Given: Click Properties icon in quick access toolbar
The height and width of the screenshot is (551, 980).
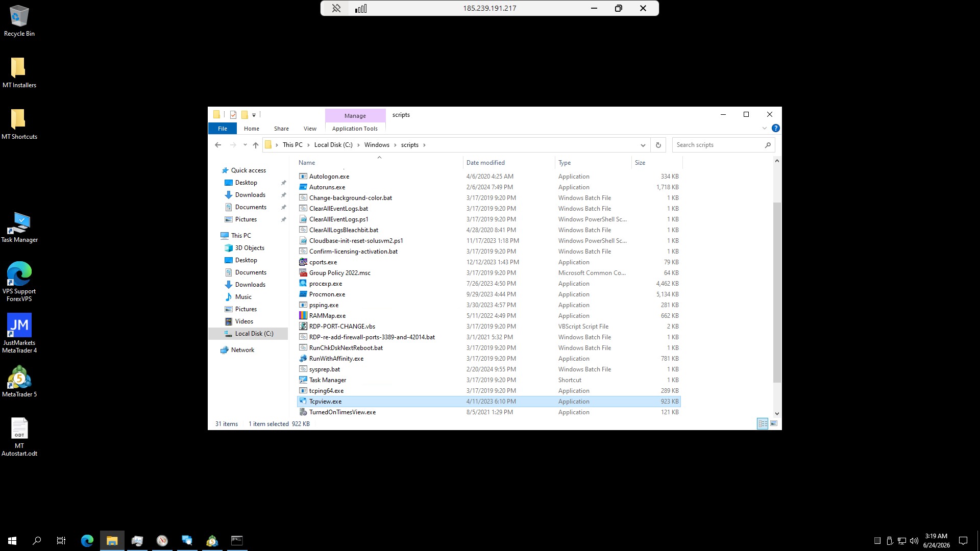Looking at the screenshot, I should click(x=233, y=115).
